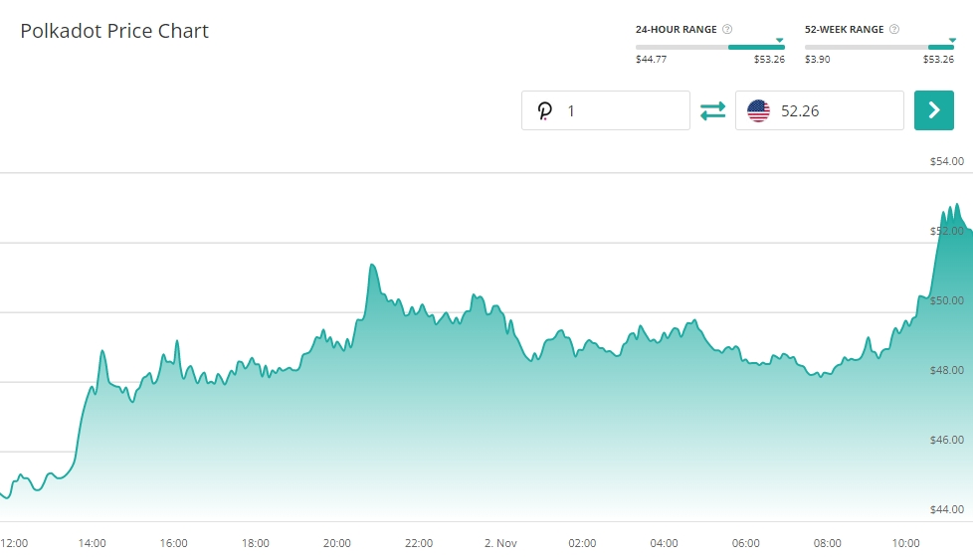The height and width of the screenshot is (560, 973).
Task: Click the 52-week low value $3.90
Action: coord(818,60)
